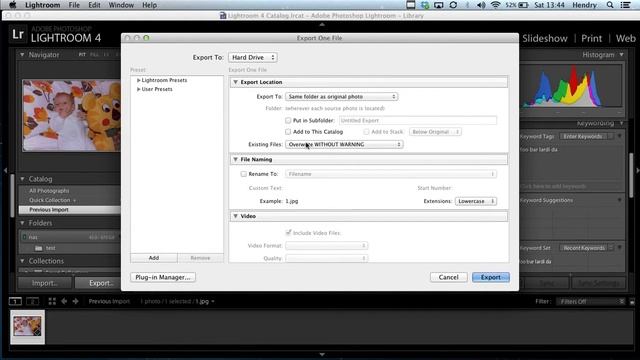
Task: Enable Add to This Catalog checkbox
Action: coord(288,132)
